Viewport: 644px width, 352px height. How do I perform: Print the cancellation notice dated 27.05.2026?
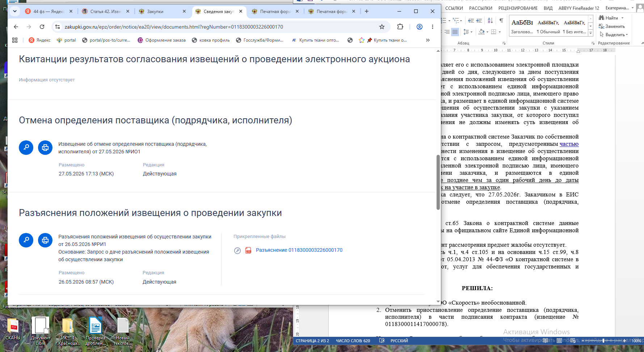[45, 148]
